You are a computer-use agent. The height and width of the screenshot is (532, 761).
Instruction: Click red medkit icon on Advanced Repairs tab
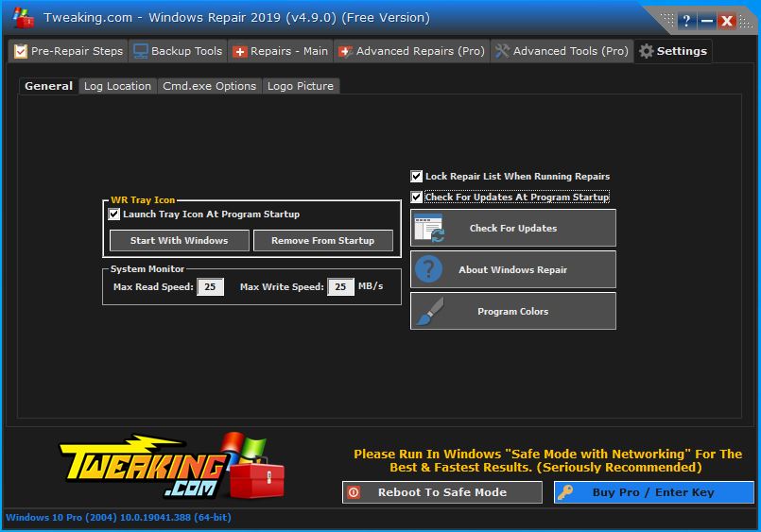tap(345, 51)
